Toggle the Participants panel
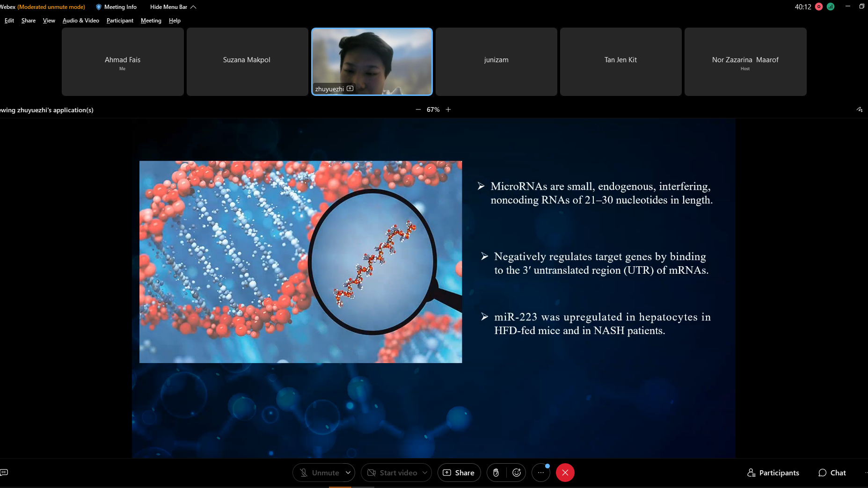868x488 pixels. 773,473
